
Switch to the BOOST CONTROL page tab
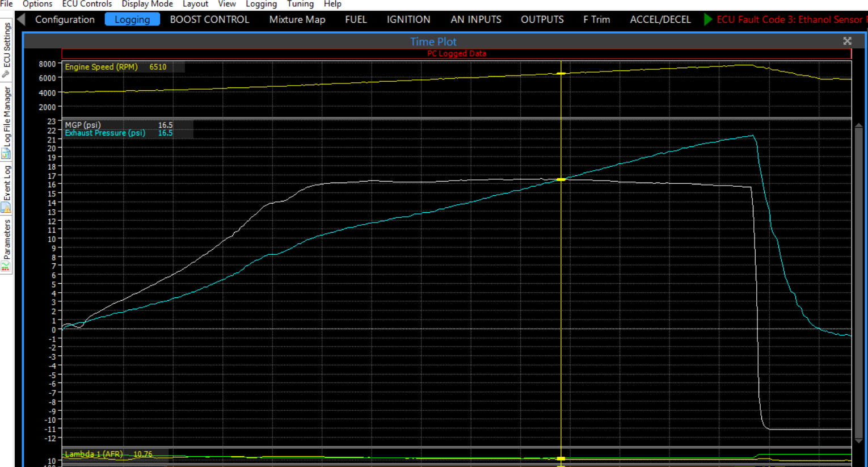[x=209, y=19]
